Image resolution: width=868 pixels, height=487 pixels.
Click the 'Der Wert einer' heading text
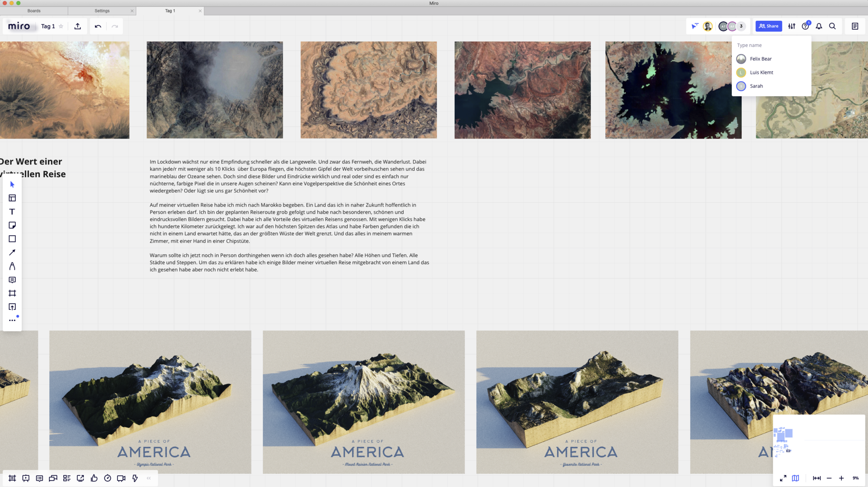pos(31,161)
